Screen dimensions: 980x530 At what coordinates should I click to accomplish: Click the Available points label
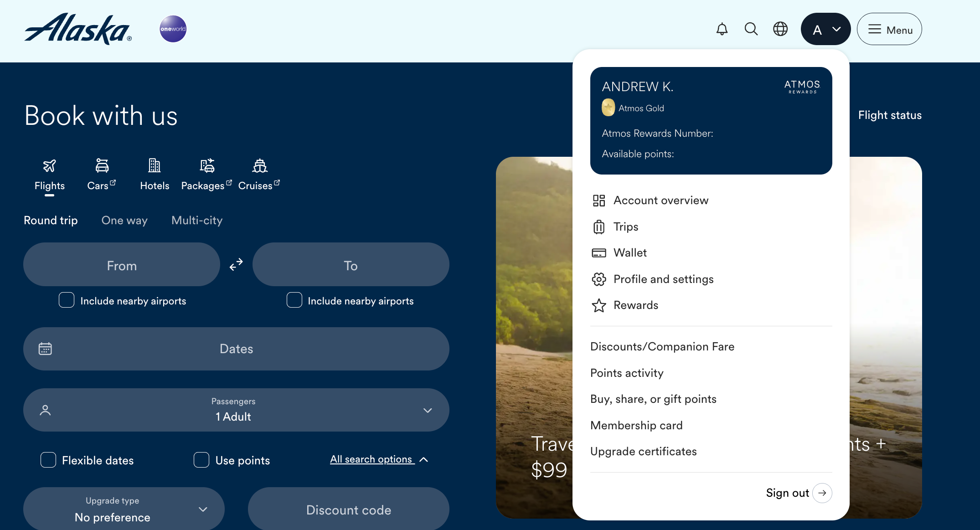pos(638,154)
